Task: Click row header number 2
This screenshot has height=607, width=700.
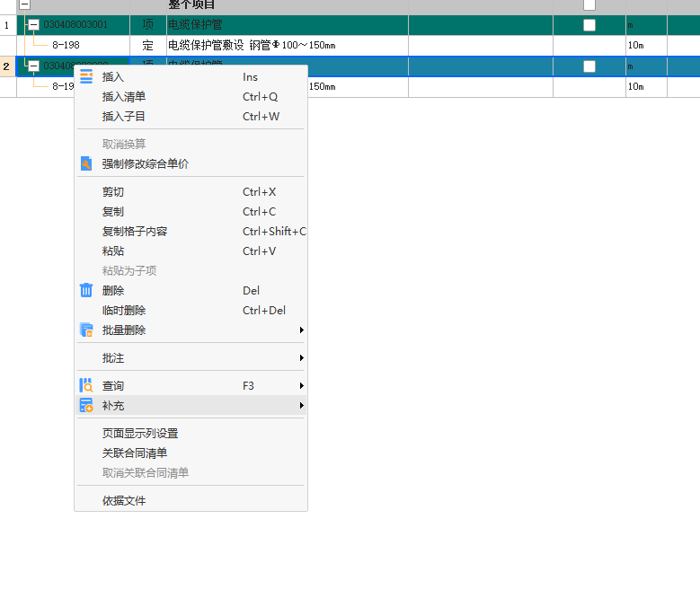Action: pos(8,66)
